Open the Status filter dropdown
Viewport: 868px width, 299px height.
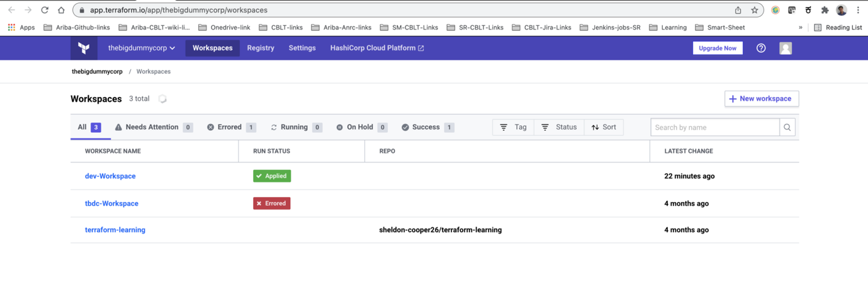point(560,127)
